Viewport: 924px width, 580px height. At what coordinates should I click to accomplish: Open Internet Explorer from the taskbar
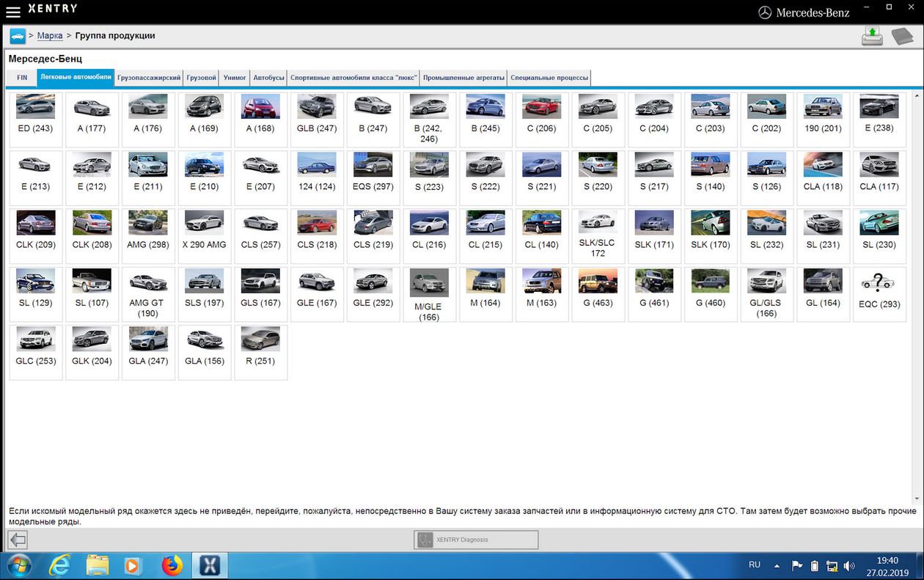pyautogui.click(x=59, y=565)
